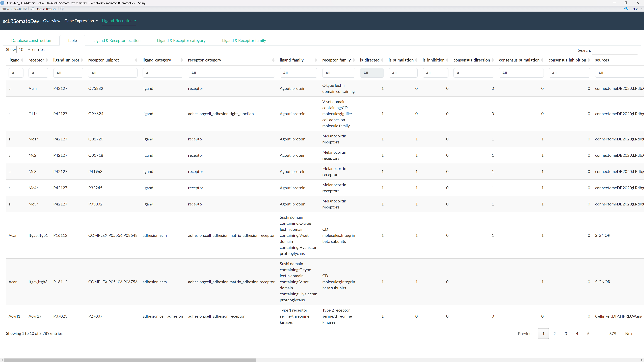Image resolution: width=644 pixels, height=362 pixels.
Task: Select the Overview menu item
Action: 51,21
